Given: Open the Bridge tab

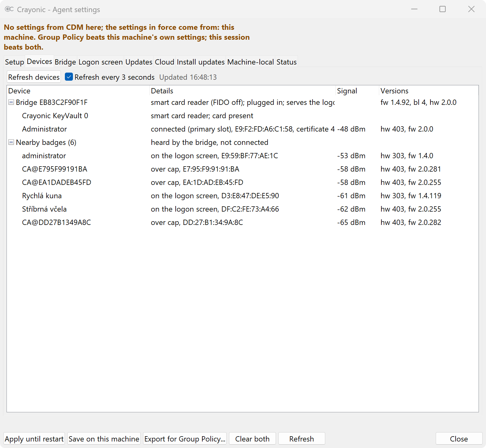Looking at the screenshot, I should point(65,62).
